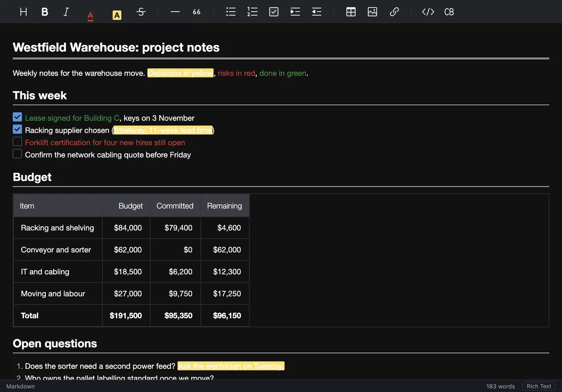Insert a task checkbox list

point(274,12)
